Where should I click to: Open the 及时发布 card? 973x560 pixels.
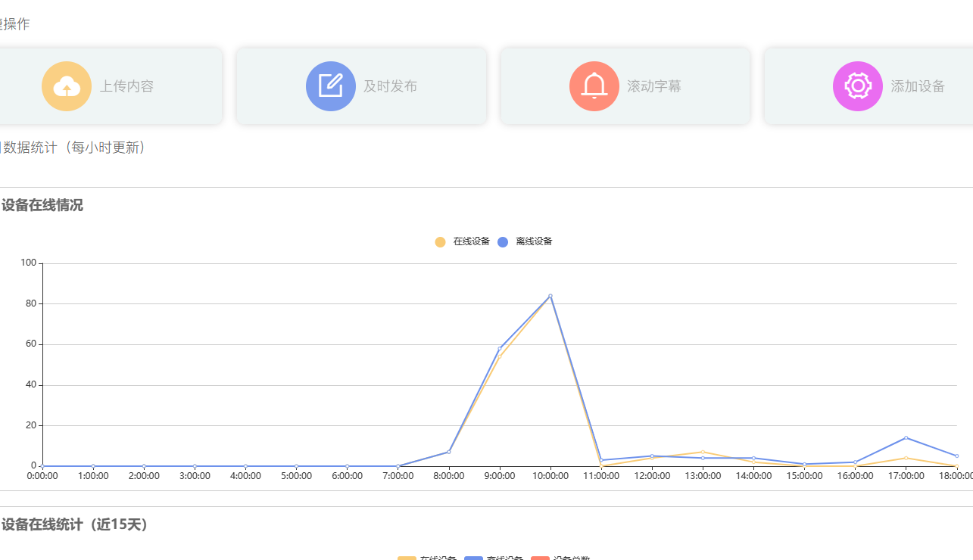click(361, 86)
